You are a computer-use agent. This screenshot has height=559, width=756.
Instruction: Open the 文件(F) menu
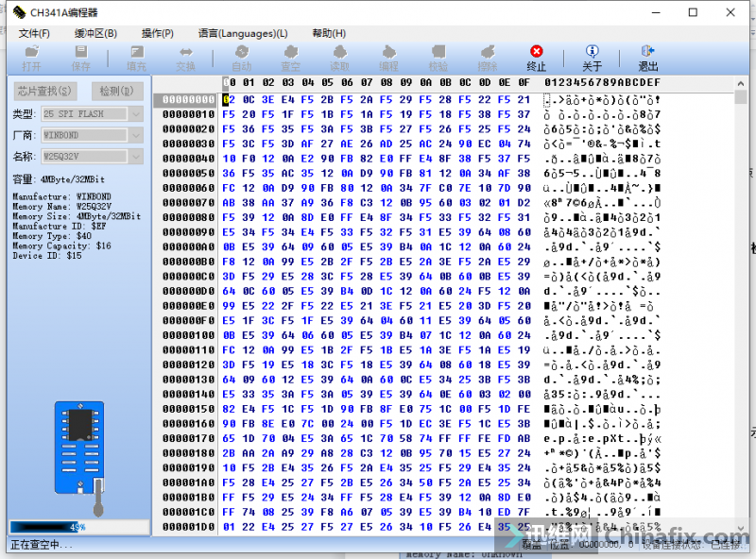pos(34,33)
